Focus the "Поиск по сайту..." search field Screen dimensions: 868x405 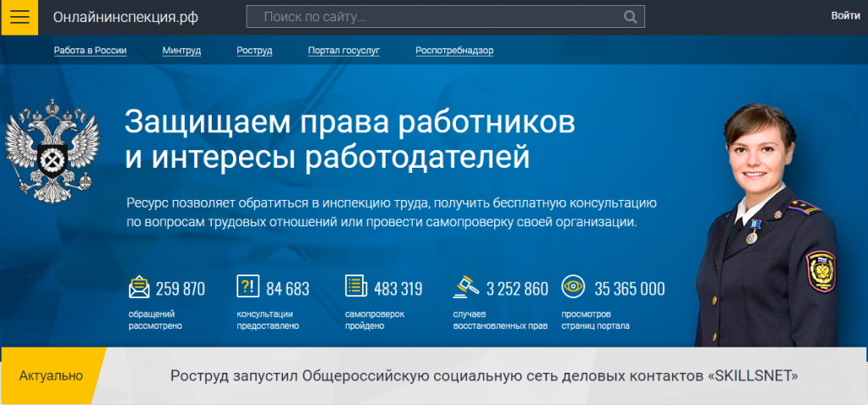pyautogui.click(x=445, y=17)
